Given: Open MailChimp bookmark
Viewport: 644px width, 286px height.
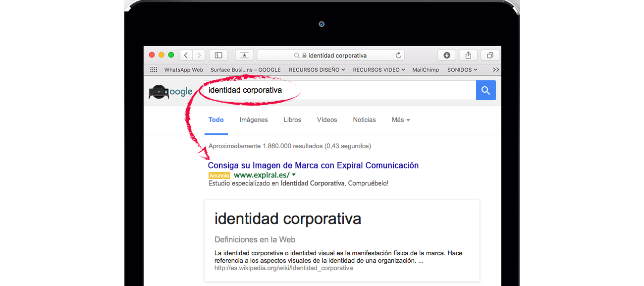Looking at the screenshot, I should [426, 70].
